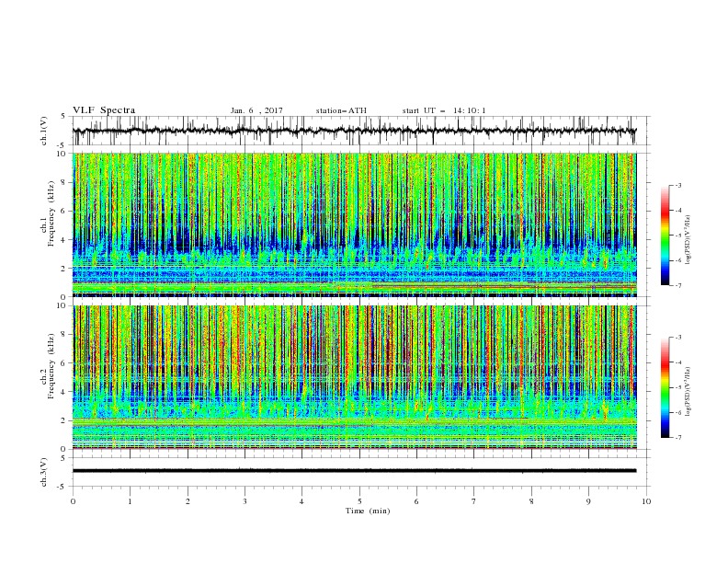Click the ch.2 spectrogram panel
The image size is (728, 563).
(x=355, y=377)
